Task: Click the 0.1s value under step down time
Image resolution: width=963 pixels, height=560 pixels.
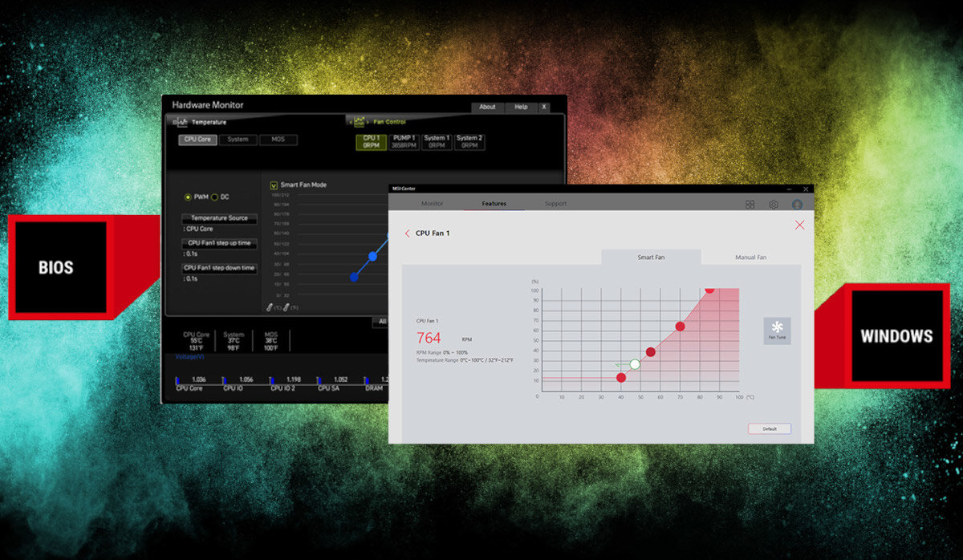Action: point(189,278)
